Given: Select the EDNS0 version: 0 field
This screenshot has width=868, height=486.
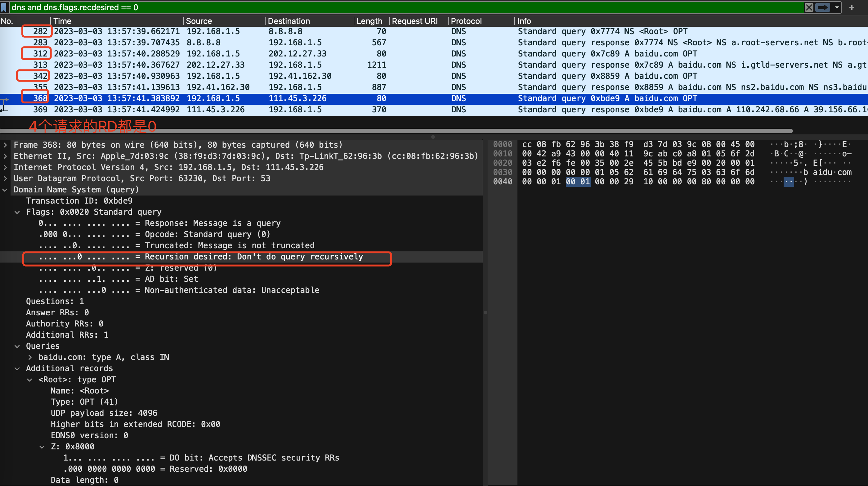Looking at the screenshot, I should tap(89, 435).
